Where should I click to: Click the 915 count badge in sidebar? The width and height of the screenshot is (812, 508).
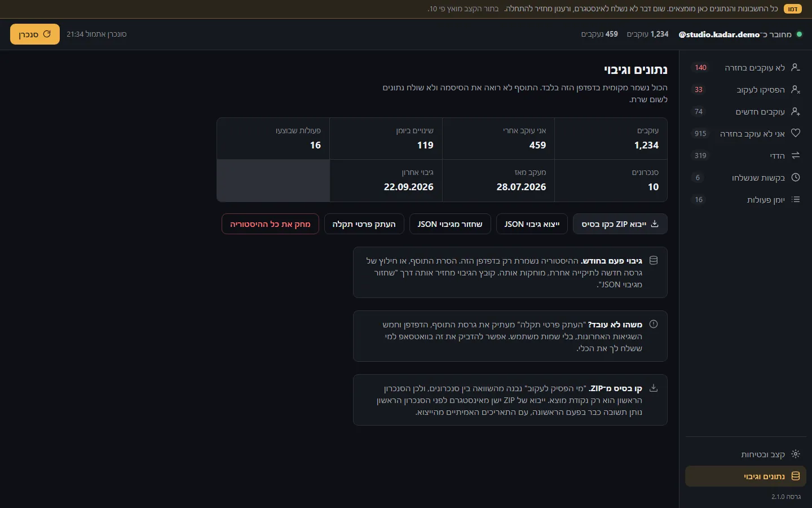700,134
